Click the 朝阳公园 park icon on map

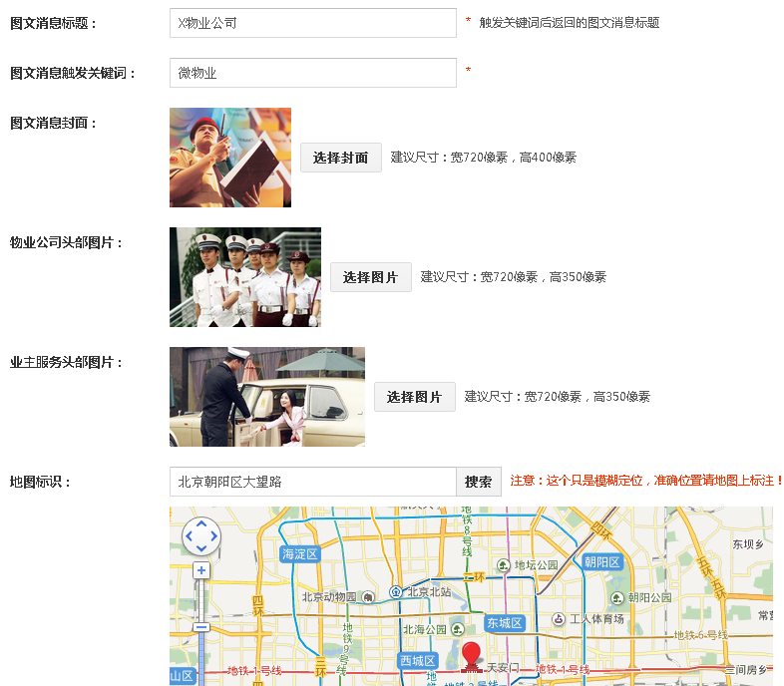(x=617, y=597)
